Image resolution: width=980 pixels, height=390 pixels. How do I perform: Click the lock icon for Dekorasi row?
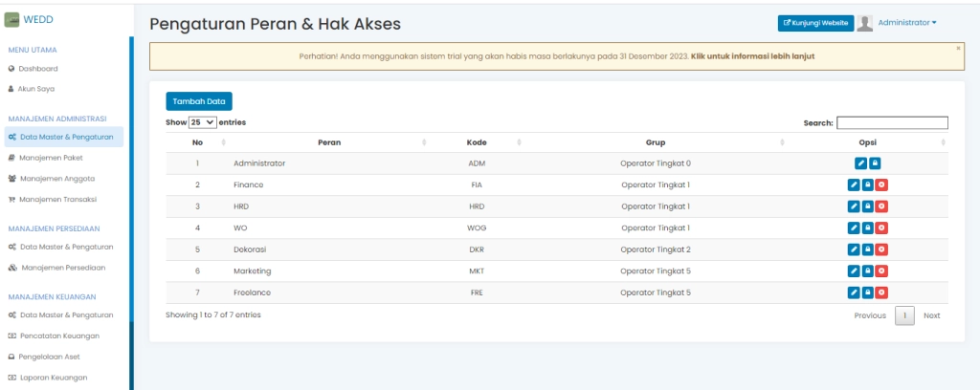pyautogui.click(x=867, y=249)
